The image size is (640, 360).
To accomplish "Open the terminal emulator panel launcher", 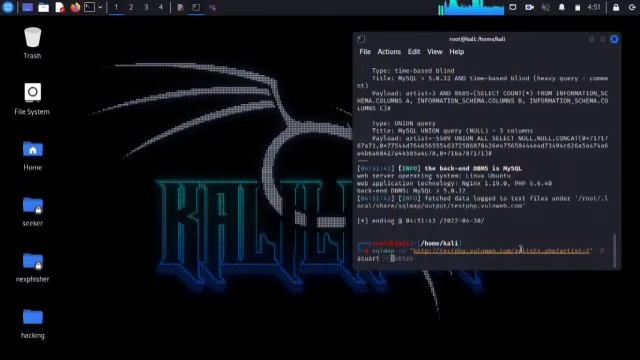I will coord(89,7).
